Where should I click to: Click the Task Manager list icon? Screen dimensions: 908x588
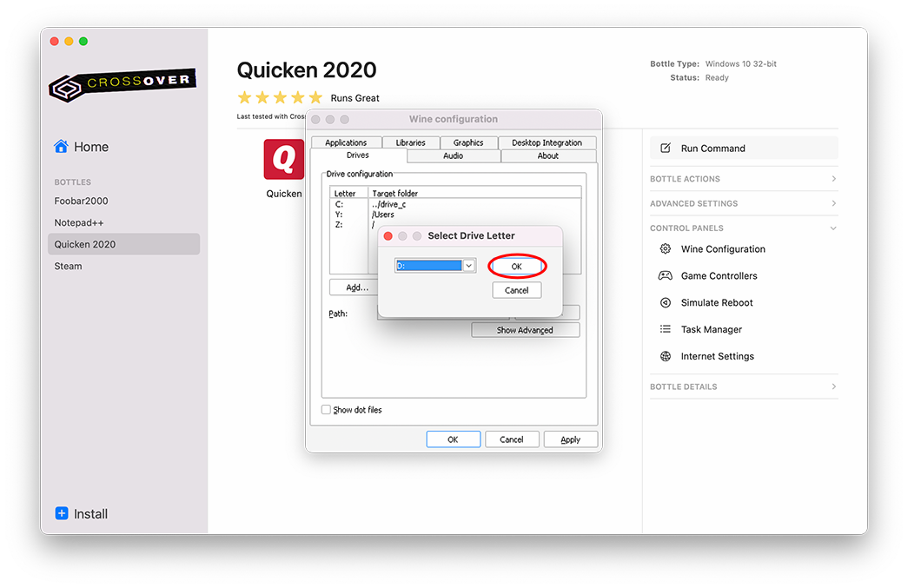point(666,328)
